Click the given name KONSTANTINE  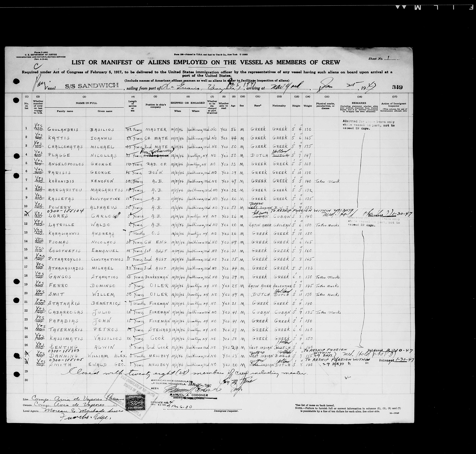(x=105, y=199)
